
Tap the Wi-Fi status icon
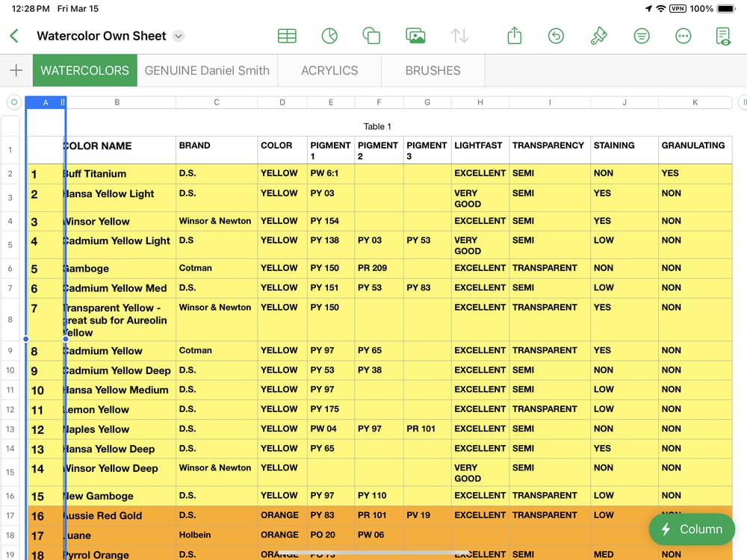(x=661, y=8)
